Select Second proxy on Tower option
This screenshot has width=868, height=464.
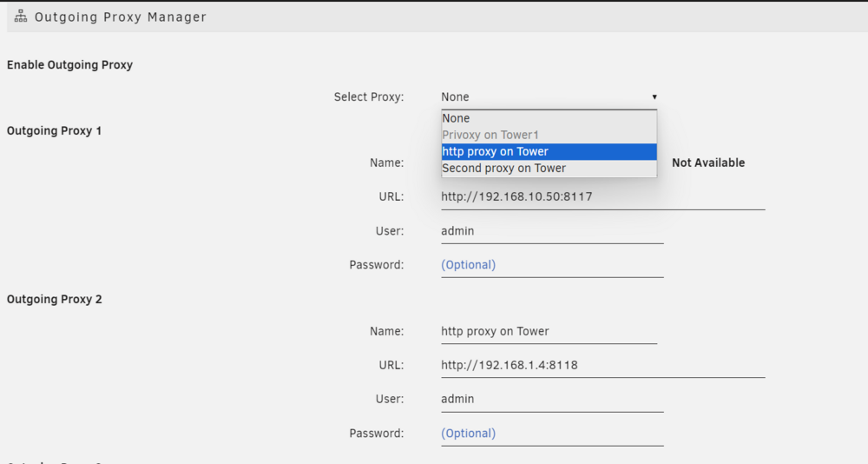[549, 168]
